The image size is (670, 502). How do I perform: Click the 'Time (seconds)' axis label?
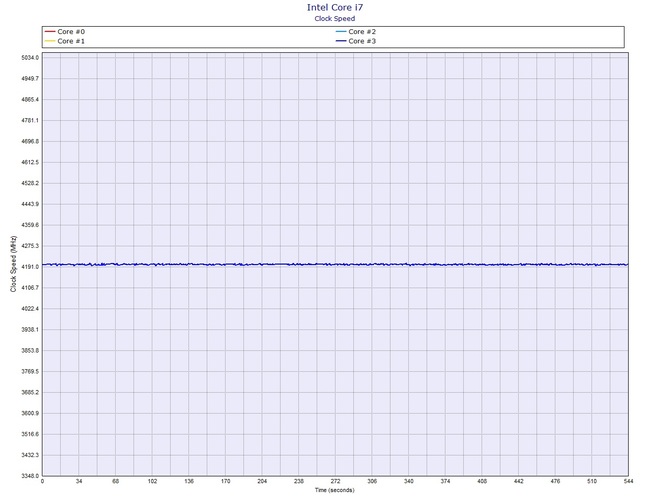click(x=335, y=490)
